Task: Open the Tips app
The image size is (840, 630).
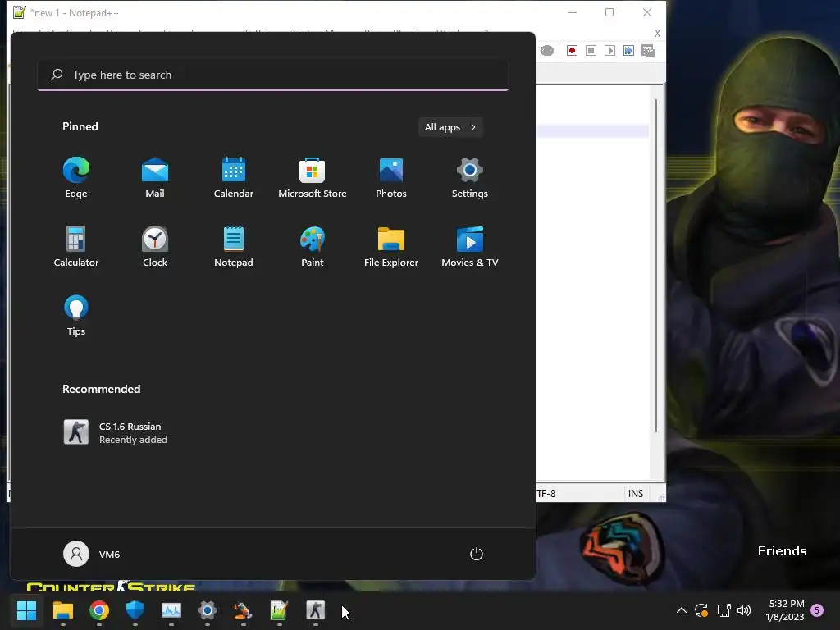Action: tap(76, 316)
